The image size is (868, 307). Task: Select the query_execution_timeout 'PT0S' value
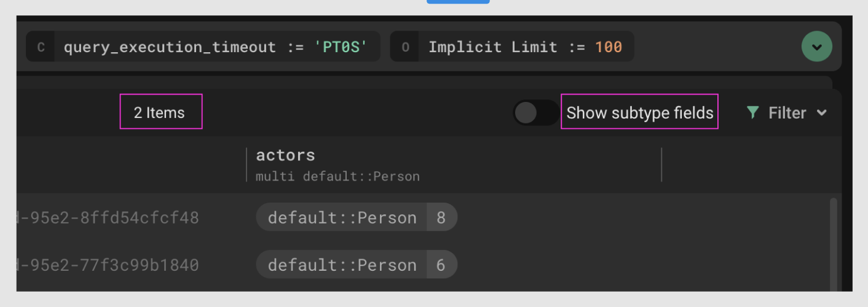(345, 47)
